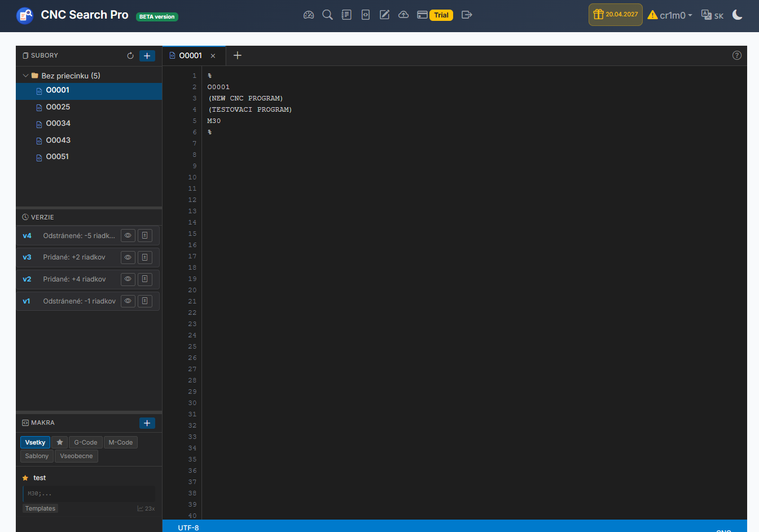Collapse the Bez priecinku folder
The width and height of the screenshot is (759, 532).
(x=25, y=76)
